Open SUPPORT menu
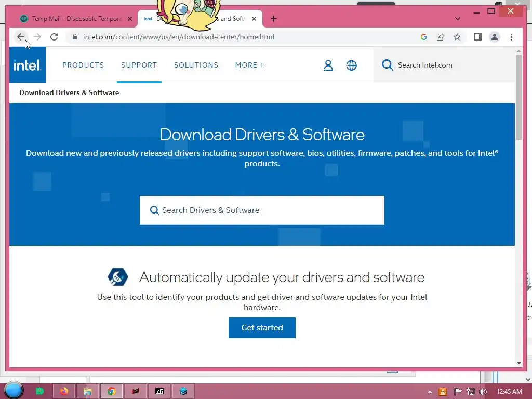This screenshot has width=532, height=399. point(139,65)
